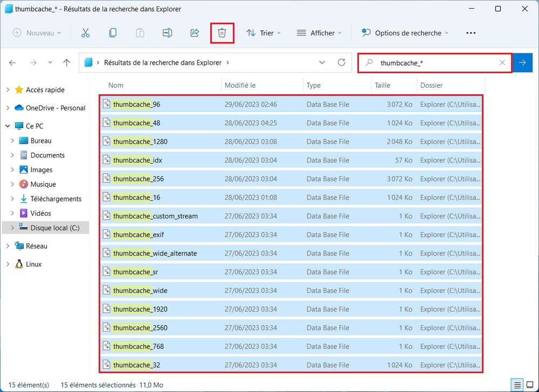Refresh the search results view
The image size is (539, 392).
tap(341, 62)
